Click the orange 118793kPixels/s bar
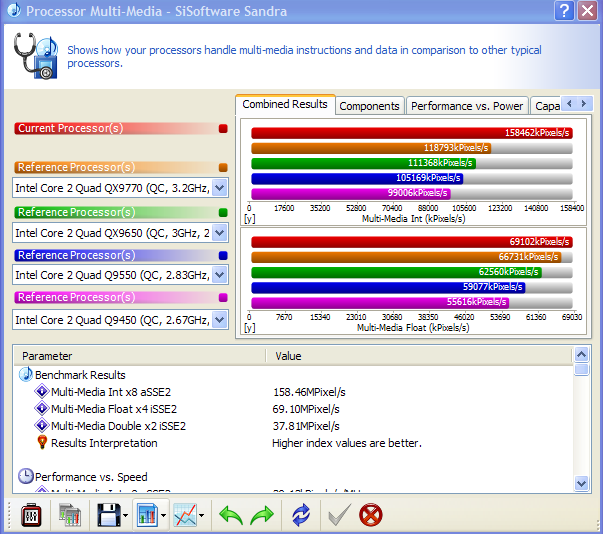 click(371, 148)
